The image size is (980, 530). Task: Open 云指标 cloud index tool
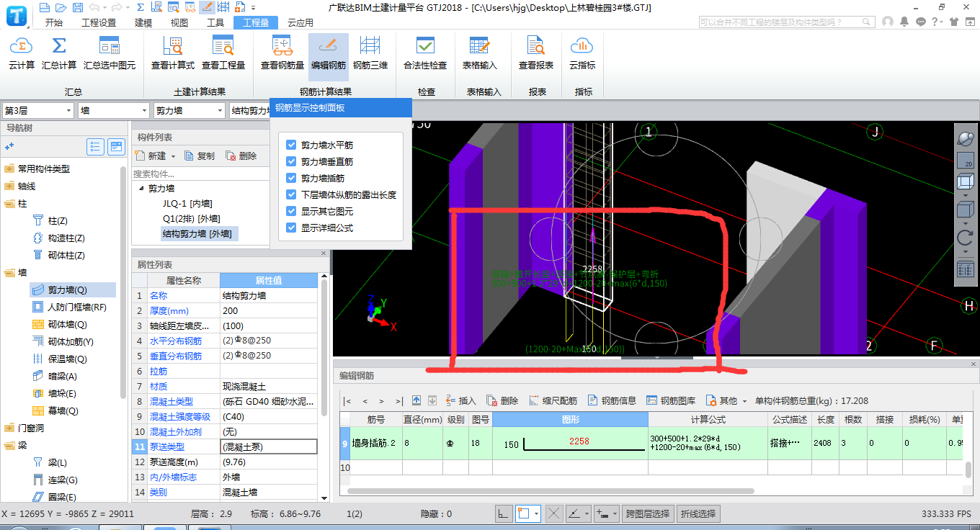(x=582, y=54)
